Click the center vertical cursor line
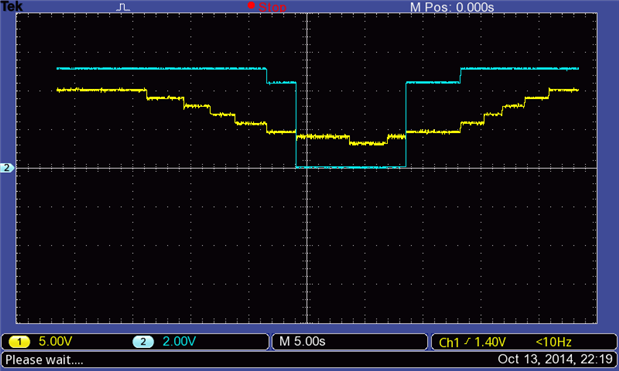619x371 pixels. 307,168
